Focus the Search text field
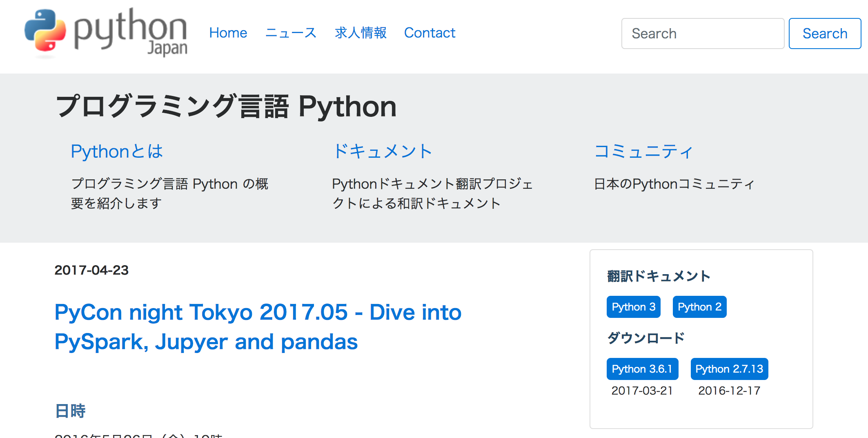 click(x=703, y=34)
